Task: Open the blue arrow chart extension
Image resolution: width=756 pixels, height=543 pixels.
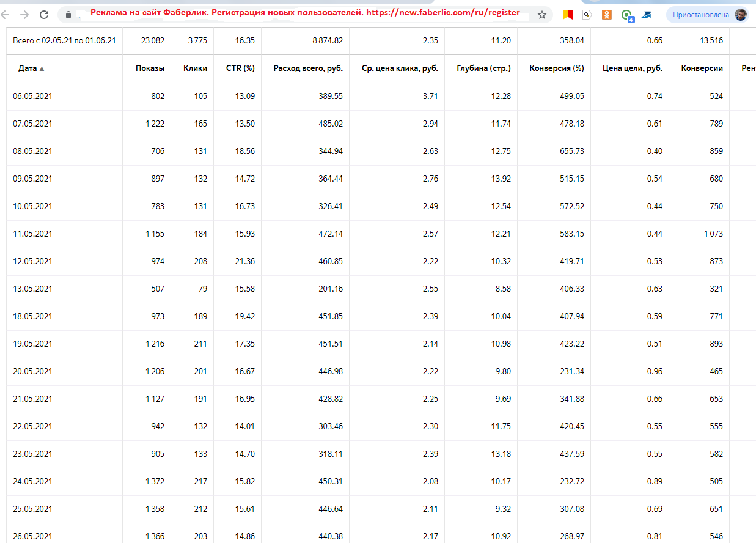Action: click(646, 14)
